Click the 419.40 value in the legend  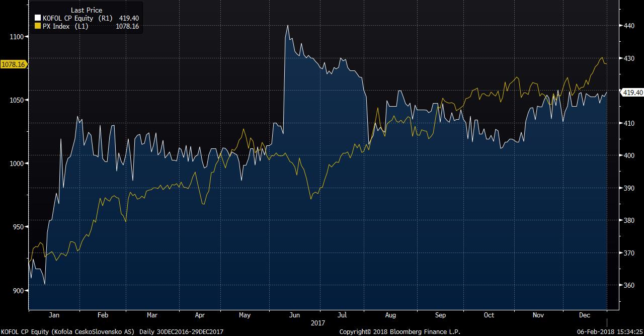(130, 18)
